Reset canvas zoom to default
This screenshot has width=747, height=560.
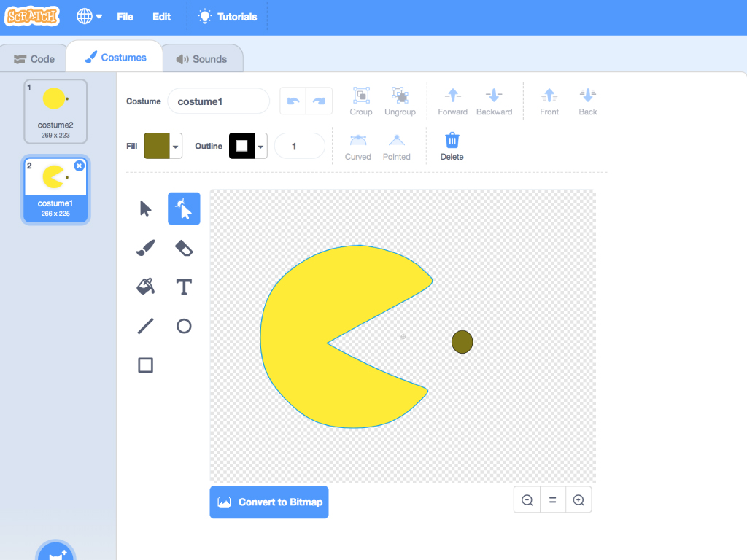coord(553,500)
